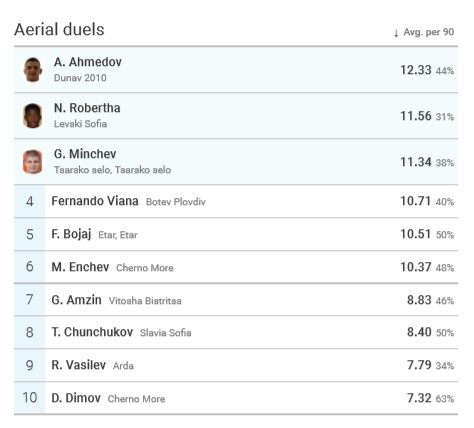Click A. Ahmedov's player photo

tap(33, 70)
